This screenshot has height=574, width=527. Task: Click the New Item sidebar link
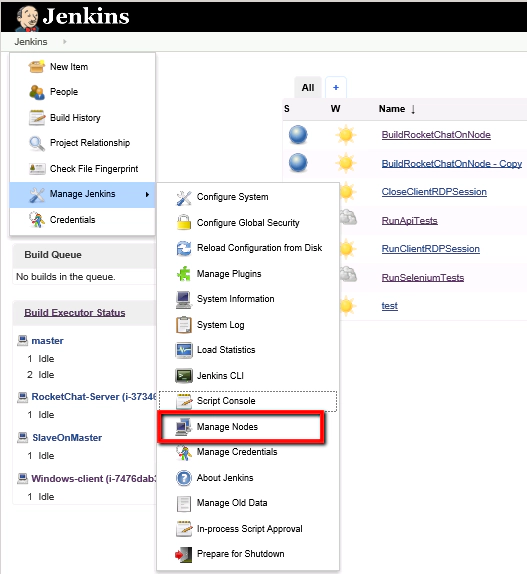[x=69, y=67]
